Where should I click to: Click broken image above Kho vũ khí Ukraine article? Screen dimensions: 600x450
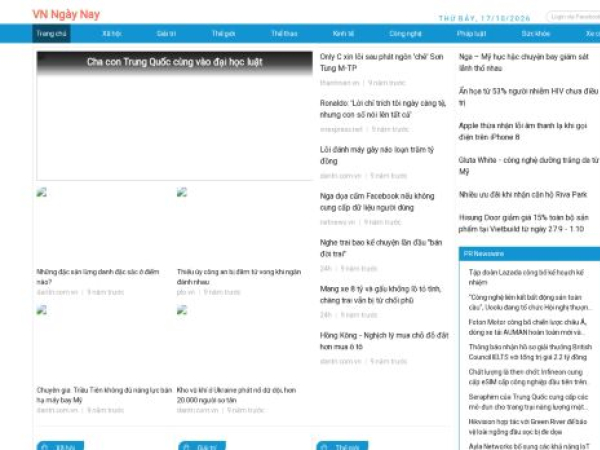tap(182, 310)
